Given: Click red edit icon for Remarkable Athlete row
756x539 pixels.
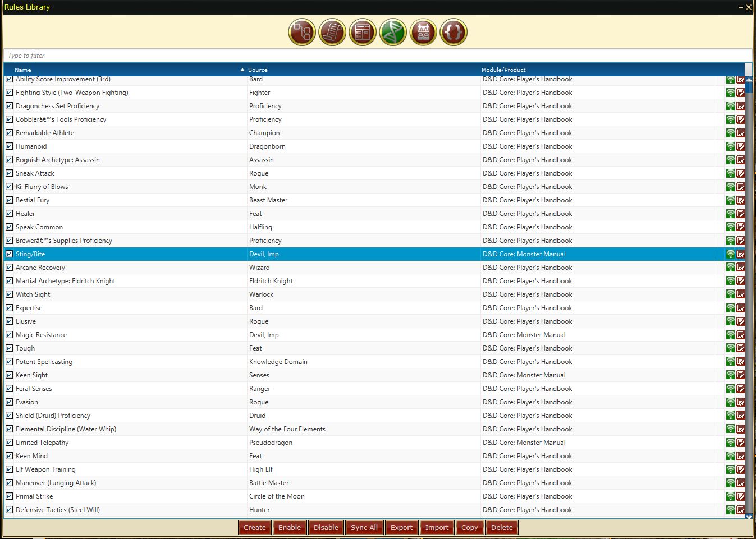Looking at the screenshot, I should pos(740,133).
